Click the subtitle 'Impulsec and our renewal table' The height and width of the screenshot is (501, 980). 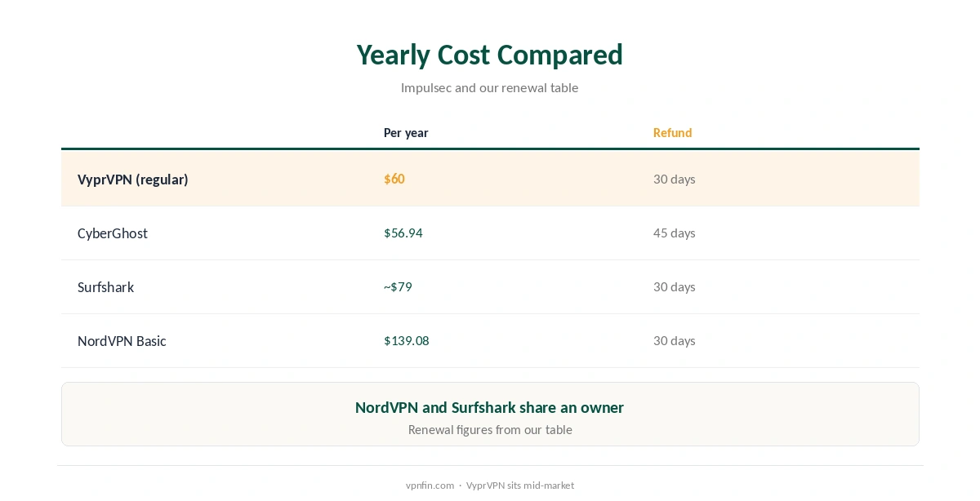[x=490, y=87]
